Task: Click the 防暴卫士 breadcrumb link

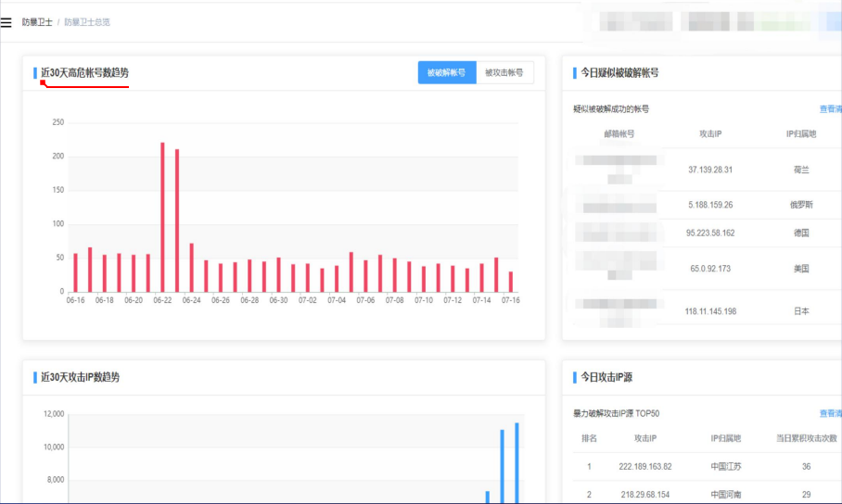Action: click(x=37, y=21)
